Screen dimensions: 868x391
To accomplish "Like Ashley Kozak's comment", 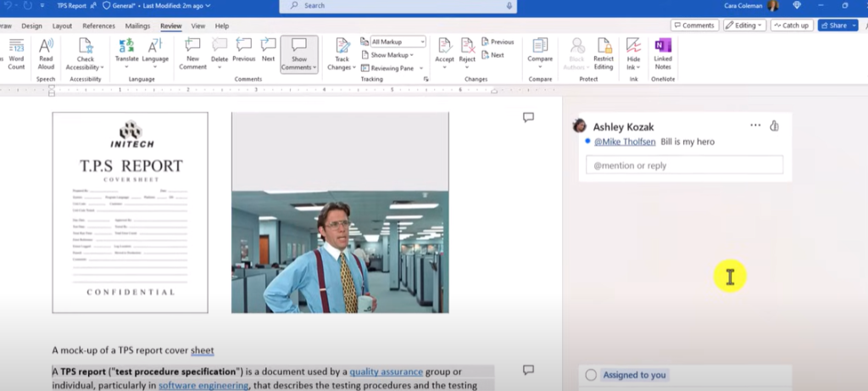I will tap(774, 126).
